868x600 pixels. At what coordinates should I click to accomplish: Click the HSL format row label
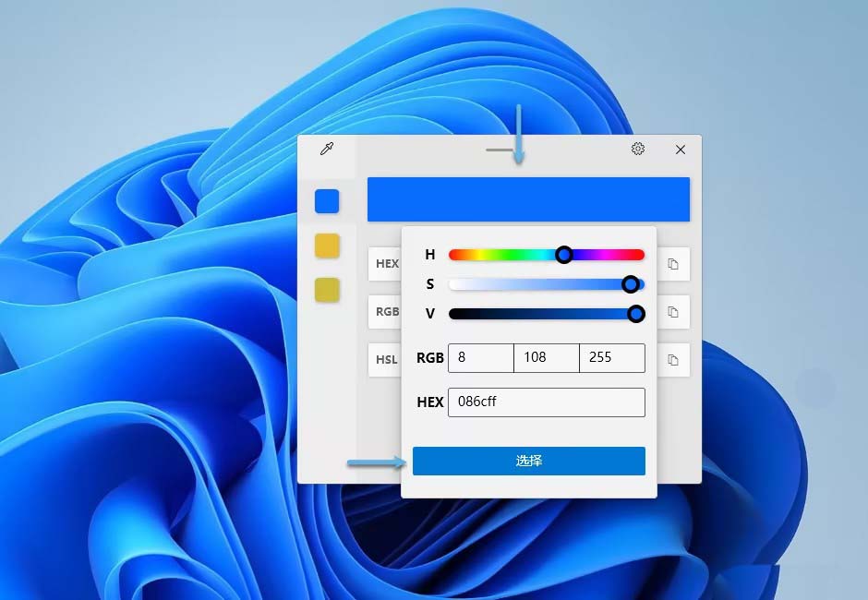pos(386,360)
